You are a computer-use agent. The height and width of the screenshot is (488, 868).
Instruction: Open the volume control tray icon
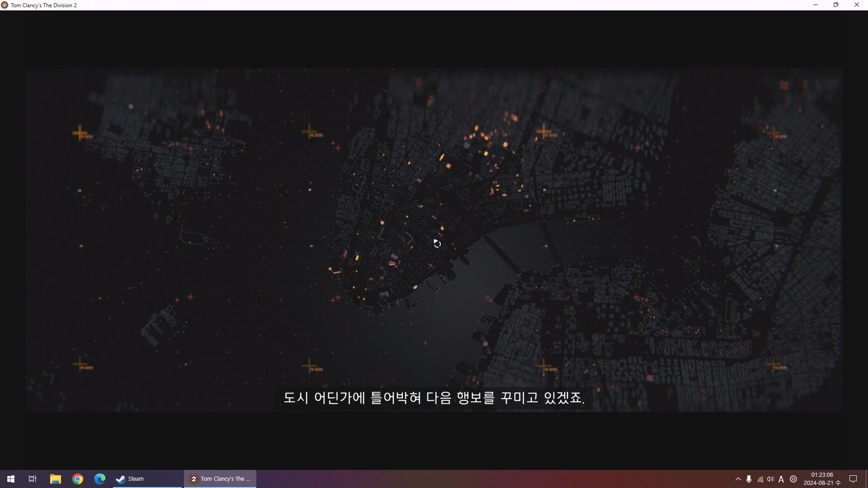(x=770, y=479)
